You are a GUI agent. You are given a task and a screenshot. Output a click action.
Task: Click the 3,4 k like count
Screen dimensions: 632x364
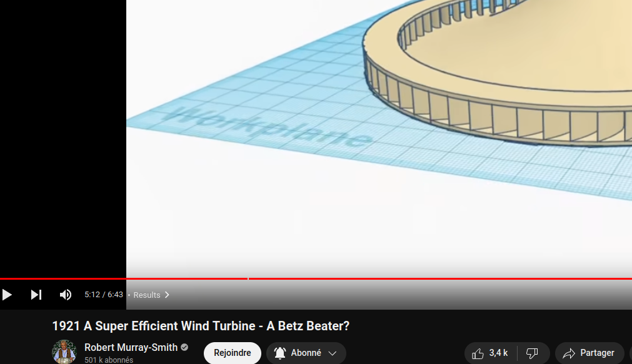pyautogui.click(x=498, y=353)
